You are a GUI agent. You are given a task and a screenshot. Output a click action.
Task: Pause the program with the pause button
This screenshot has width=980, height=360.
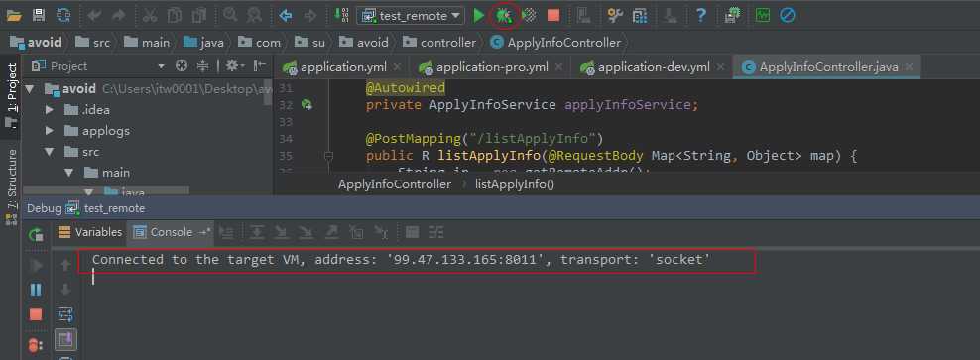37,290
